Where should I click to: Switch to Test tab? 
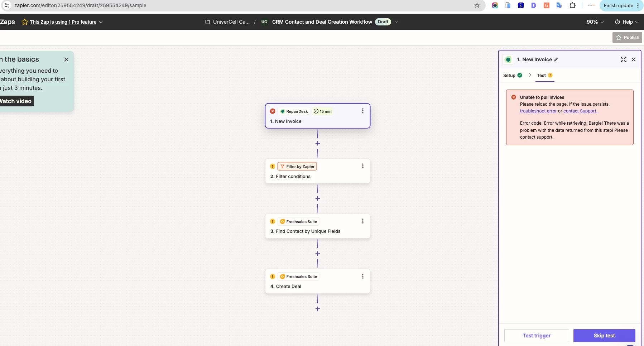pos(544,75)
